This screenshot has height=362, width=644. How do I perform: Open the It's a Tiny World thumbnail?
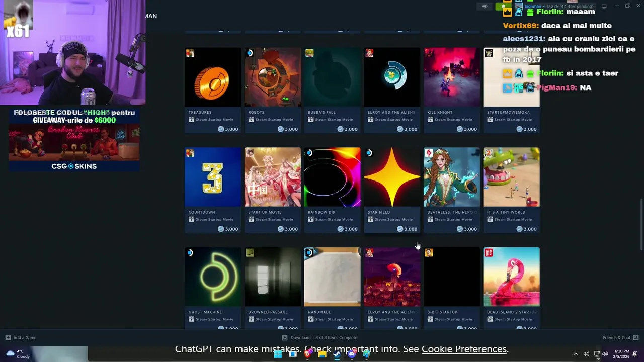pos(512,177)
